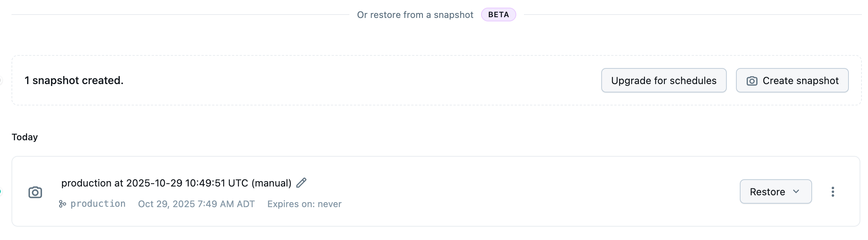Click the pencil icon to rename snapshot
Screen dimensions: 868x240
pos(302,183)
